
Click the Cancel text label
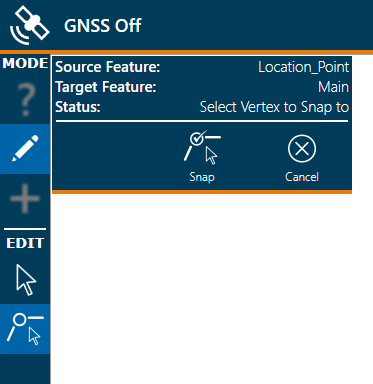click(302, 177)
